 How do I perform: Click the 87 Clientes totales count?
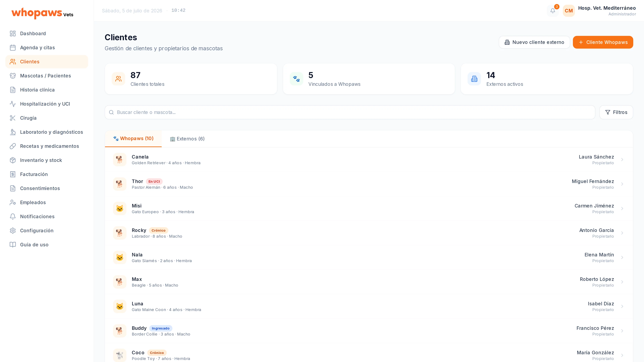(x=136, y=75)
